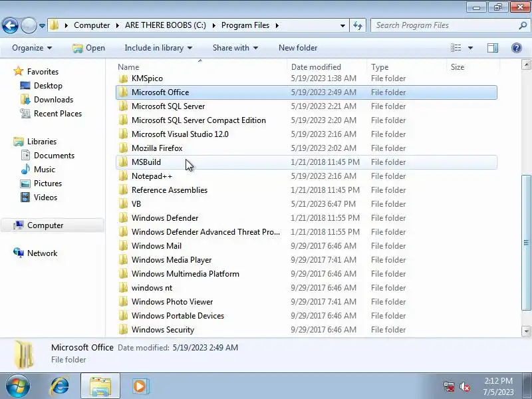Sort by the Date modified column header

point(316,67)
